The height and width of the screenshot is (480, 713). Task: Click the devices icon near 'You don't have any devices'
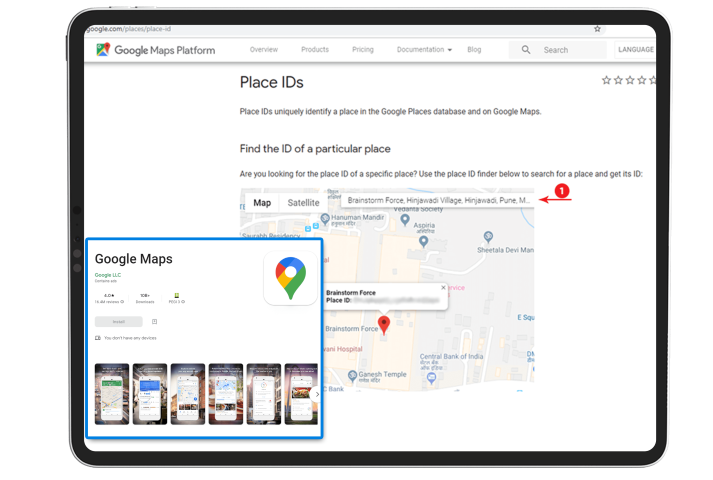(98, 338)
